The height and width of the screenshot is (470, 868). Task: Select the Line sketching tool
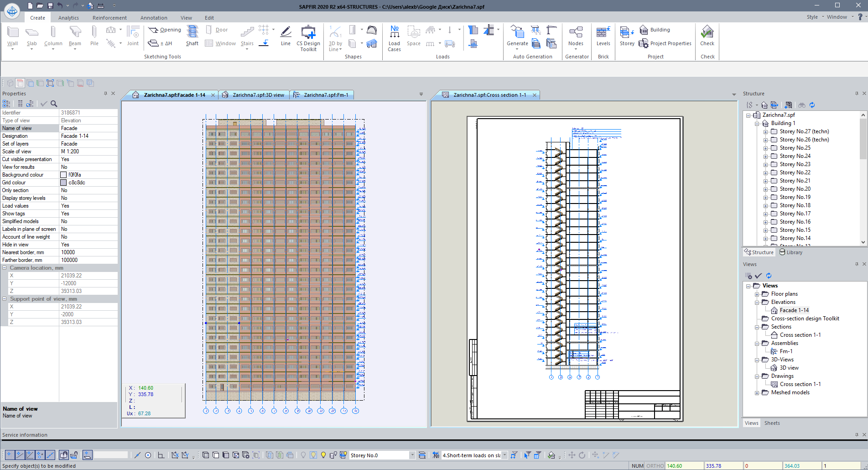point(286,37)
